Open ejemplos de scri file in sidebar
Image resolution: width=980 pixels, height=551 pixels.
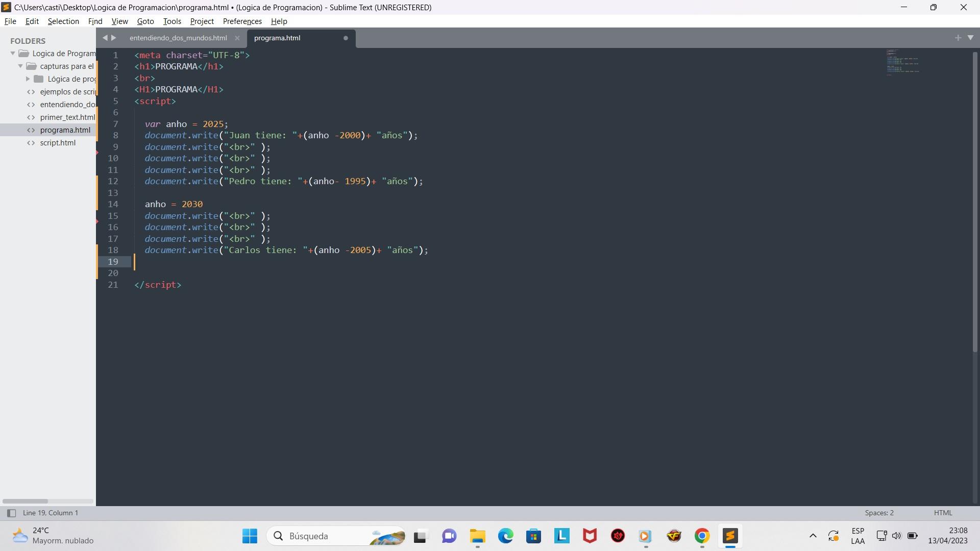pyautogui.click(x=68, y=92)
